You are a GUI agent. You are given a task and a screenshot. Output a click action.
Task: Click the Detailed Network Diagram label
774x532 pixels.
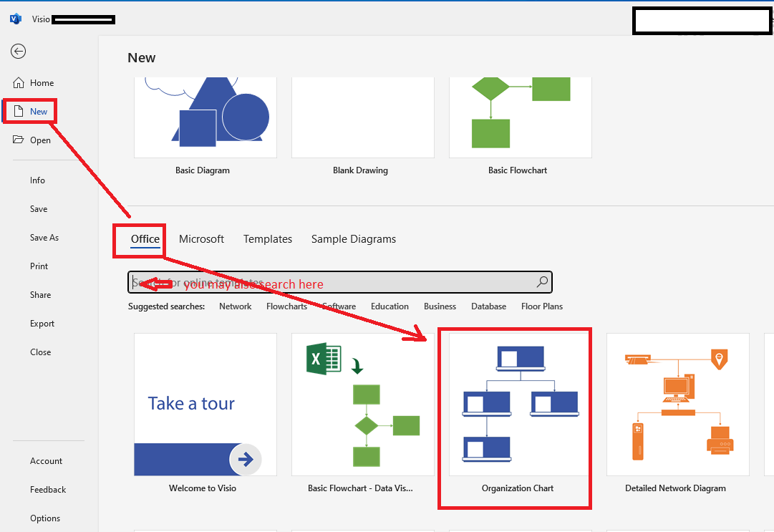675,488
